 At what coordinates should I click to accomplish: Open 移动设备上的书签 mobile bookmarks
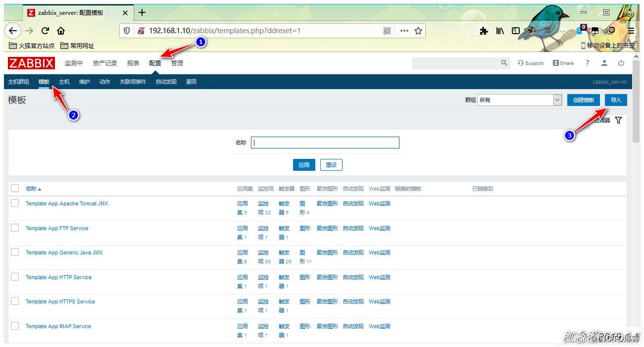pyautogui.click(x=607, y=46)
